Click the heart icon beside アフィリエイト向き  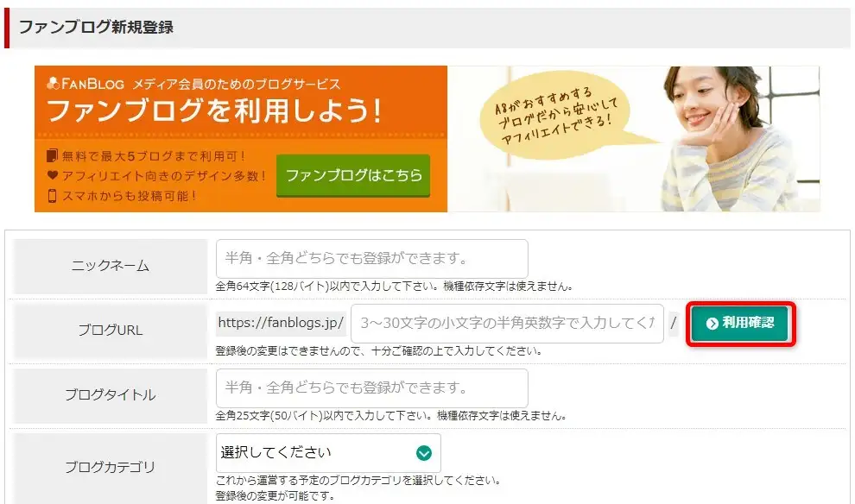[53, 175]
